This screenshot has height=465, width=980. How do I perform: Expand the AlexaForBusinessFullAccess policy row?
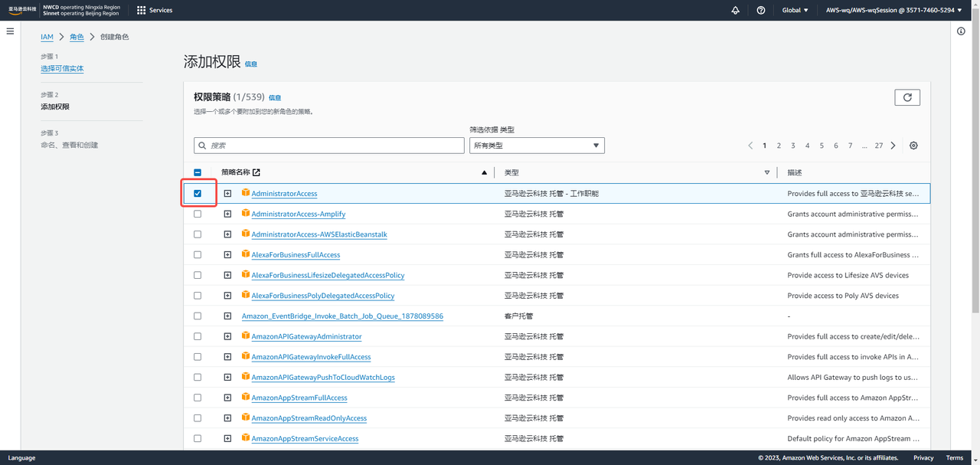click(x=227, y=254)
